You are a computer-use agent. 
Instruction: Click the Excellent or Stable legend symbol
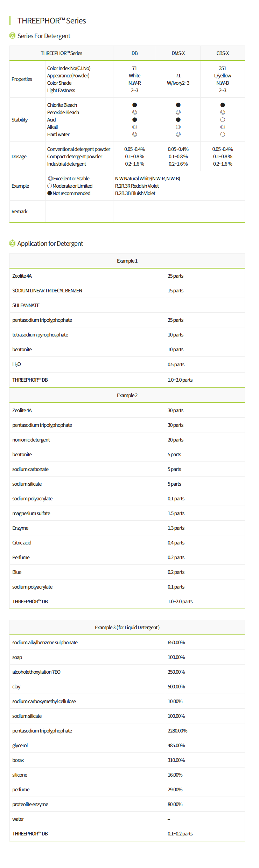coord(50,179)
